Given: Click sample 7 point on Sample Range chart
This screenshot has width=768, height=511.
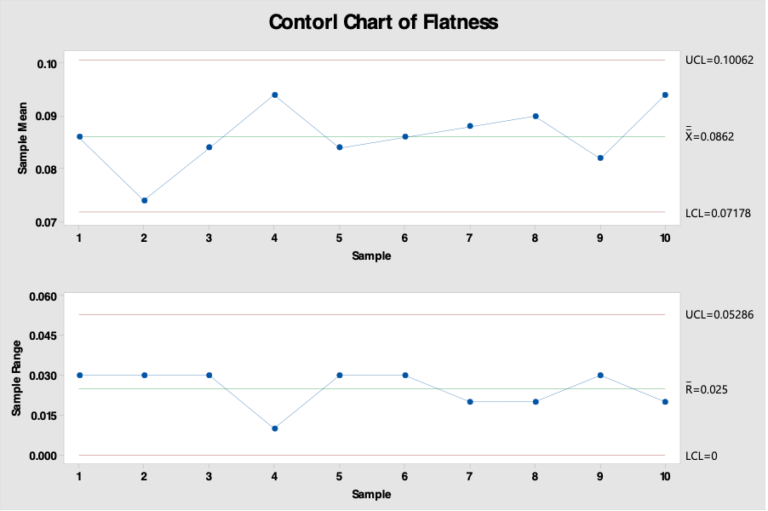Looking at the screenshot, I should [x=470, y=402].
